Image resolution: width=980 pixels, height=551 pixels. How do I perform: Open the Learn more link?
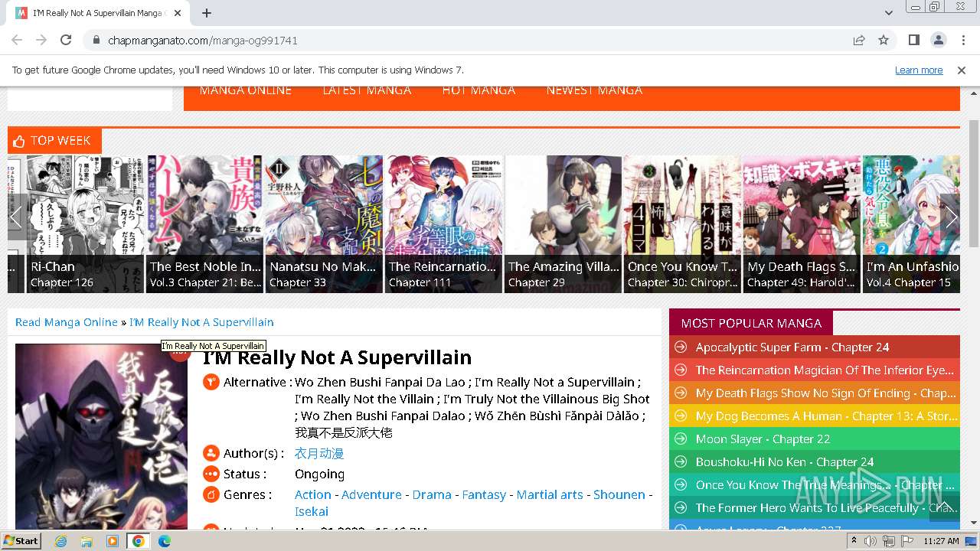[x=919, y=70]
